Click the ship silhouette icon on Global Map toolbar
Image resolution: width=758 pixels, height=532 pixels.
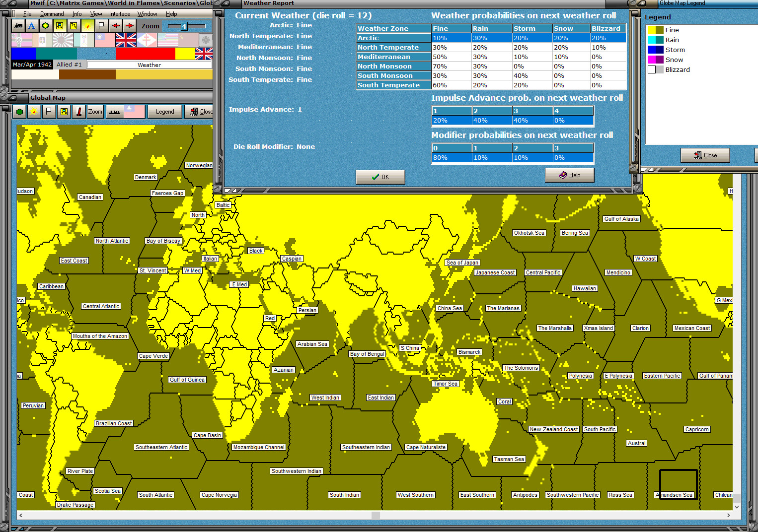pos(114,112)
